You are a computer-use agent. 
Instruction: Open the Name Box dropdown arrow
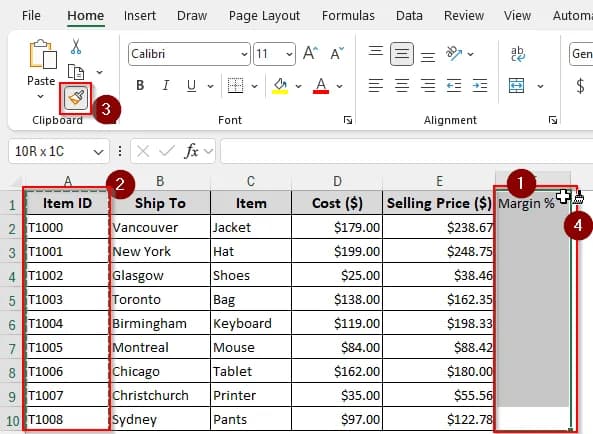coord(98,152)
